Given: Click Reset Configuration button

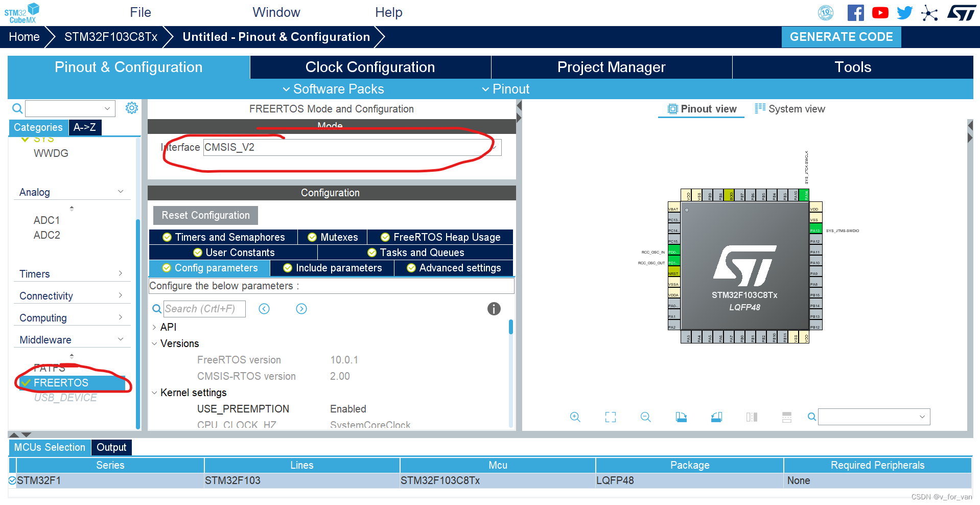Looking at the screenshot, I should (x=205, y=215).
